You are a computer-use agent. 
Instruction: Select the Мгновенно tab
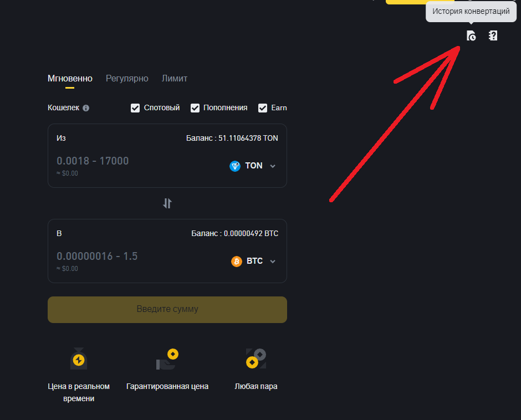click(70, 79)
